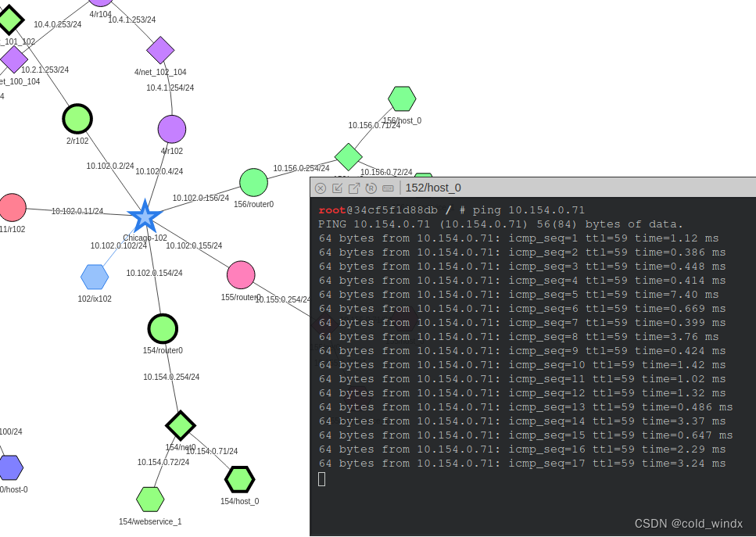Click the 154/host_0 hexagon node

click(x=239, y=478)
